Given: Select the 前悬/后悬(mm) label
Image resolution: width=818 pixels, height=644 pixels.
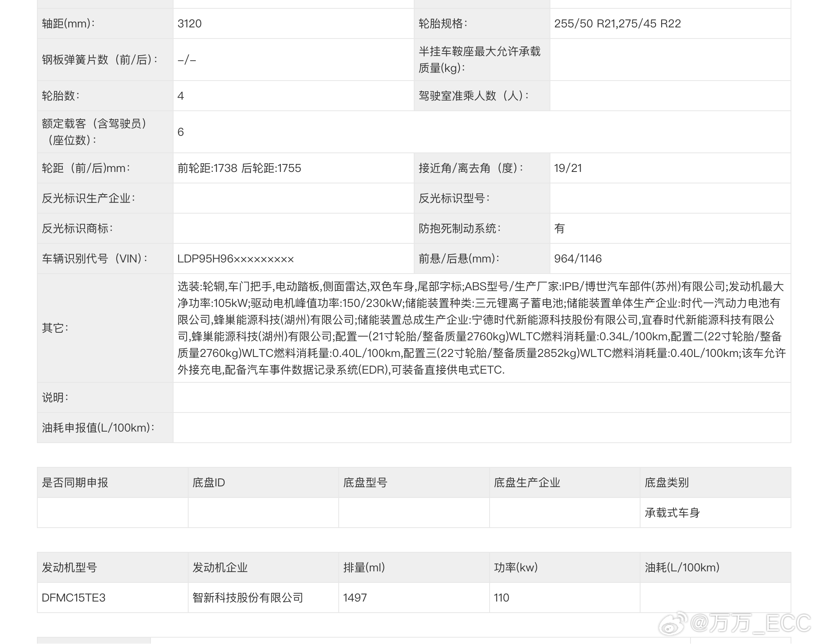Looking at the screenshot, I should (x=459, y=259).
